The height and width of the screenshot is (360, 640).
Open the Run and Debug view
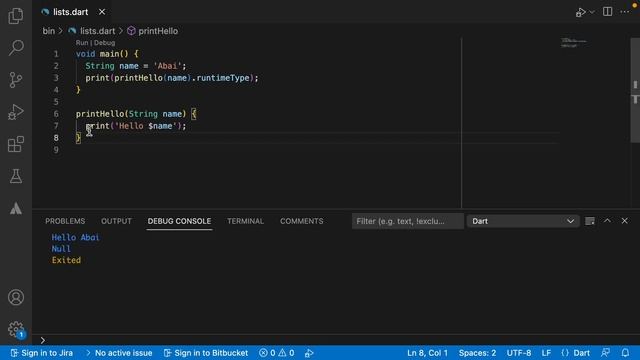click(16, 112)
